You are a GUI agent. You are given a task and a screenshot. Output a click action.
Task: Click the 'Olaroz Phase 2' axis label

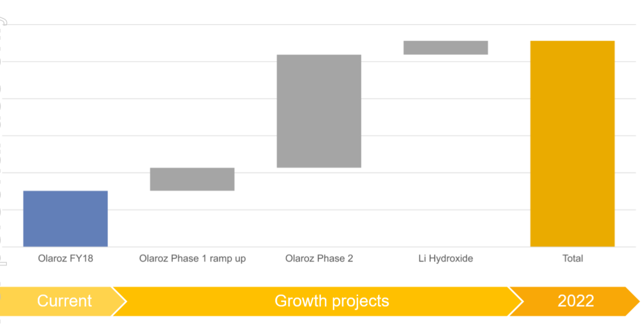point(319,259)
